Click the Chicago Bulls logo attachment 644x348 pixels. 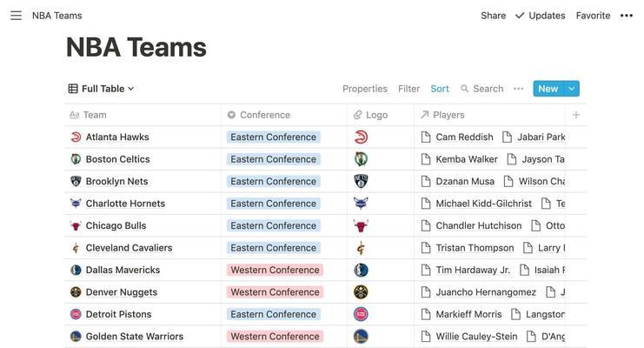pos(361,225)
